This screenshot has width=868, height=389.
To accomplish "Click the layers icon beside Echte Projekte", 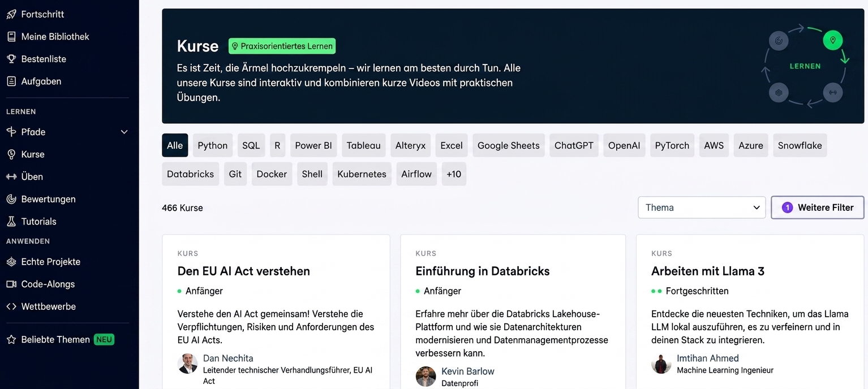I will click(11, 262).
